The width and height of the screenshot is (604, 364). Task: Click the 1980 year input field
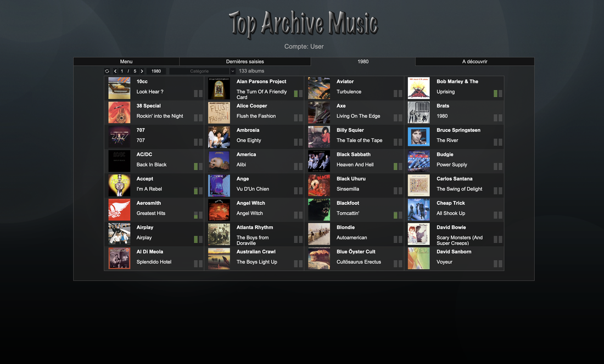pos(156,71)
